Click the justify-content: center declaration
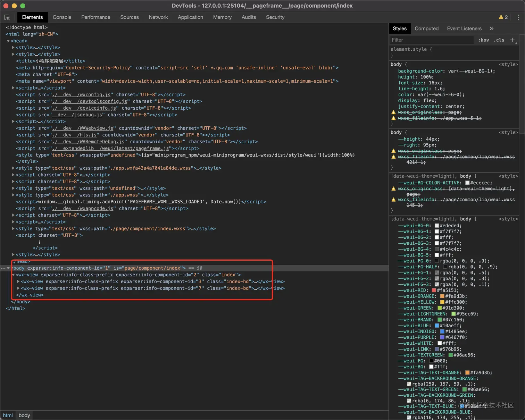525x420 pixels. 431,106
